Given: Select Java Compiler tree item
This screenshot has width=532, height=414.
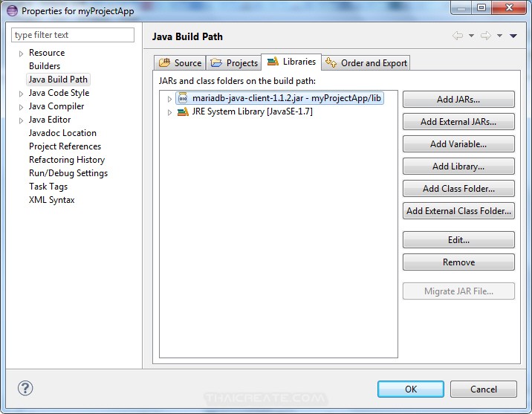Looking at the screenshot, I should [x=56, y=106].
